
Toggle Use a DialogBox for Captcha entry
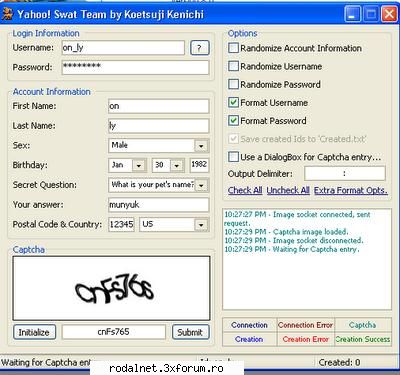(x=233, y=157)
